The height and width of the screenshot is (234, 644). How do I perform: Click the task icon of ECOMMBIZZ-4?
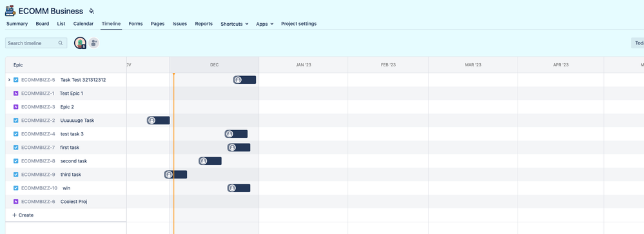coord(16,134)
